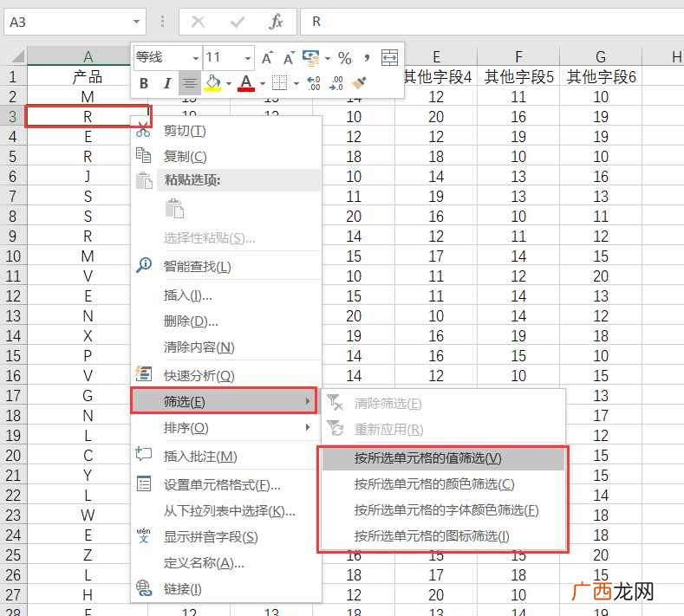Click the fill color bucket icon
This screenshot has height=616, width=684.
click(x=213, y=83)
